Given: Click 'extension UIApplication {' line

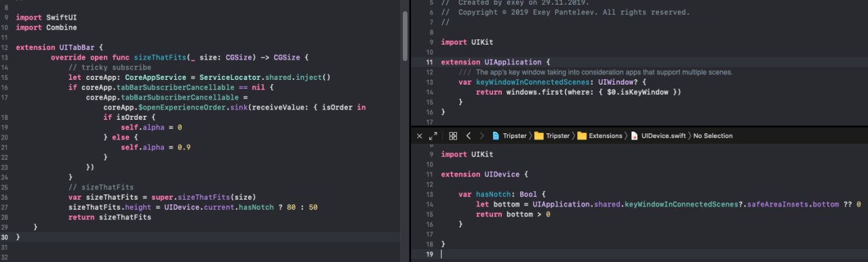Looking at the screenshot, I should (496, 62).
